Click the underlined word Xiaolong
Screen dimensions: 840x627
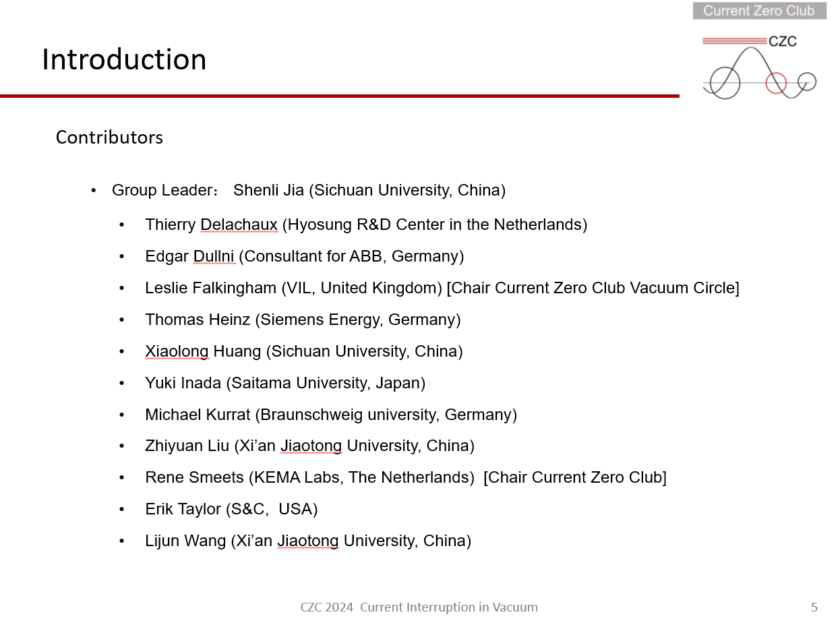point(177,351)
